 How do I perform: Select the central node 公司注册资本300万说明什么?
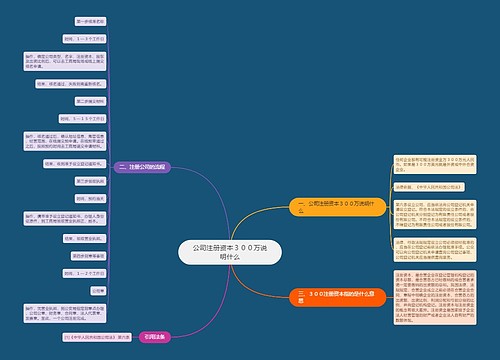[x=230, y=252]
